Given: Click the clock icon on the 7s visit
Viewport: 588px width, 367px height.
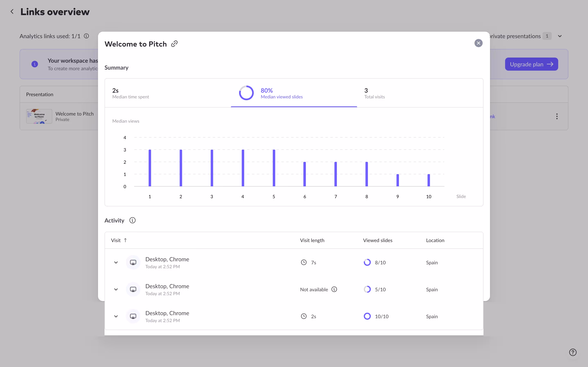Looking at the screenshot, I should [304, 262].
